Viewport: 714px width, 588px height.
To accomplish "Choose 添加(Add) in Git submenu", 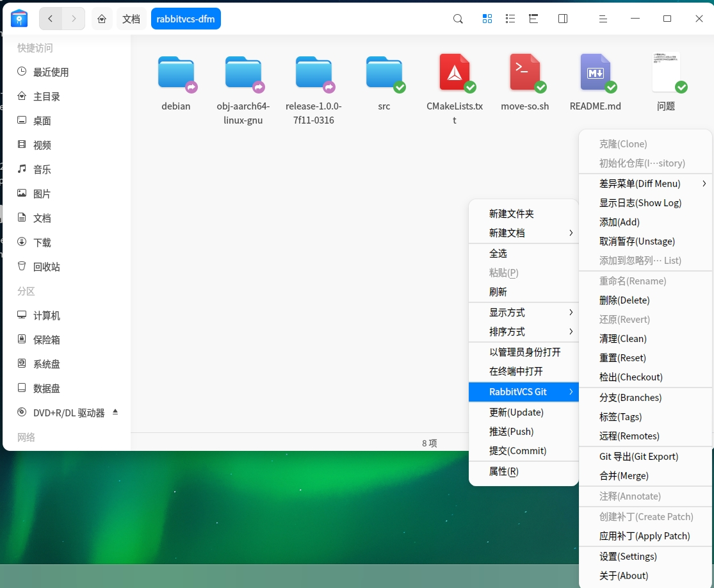I will click(x=645, y=222).
